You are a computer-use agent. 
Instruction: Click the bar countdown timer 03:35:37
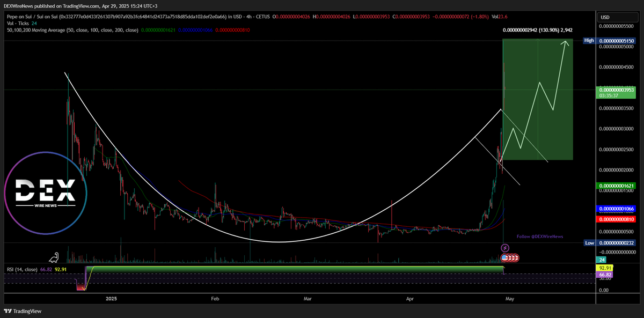[x=609, y=95]
